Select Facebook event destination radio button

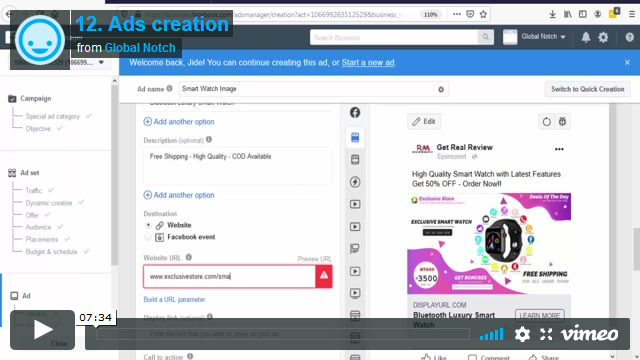pos(148,237)
